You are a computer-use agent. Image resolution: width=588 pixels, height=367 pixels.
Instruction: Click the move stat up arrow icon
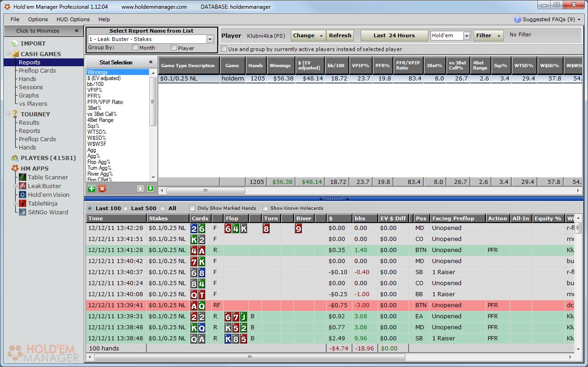point(140,189)
